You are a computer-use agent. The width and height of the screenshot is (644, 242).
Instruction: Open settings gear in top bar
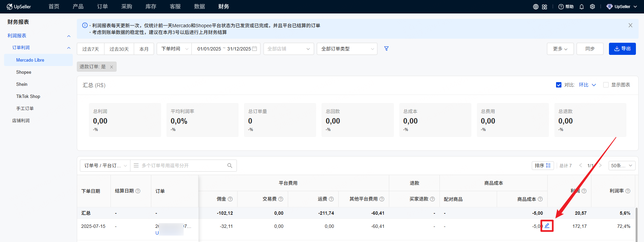(592, 7)
